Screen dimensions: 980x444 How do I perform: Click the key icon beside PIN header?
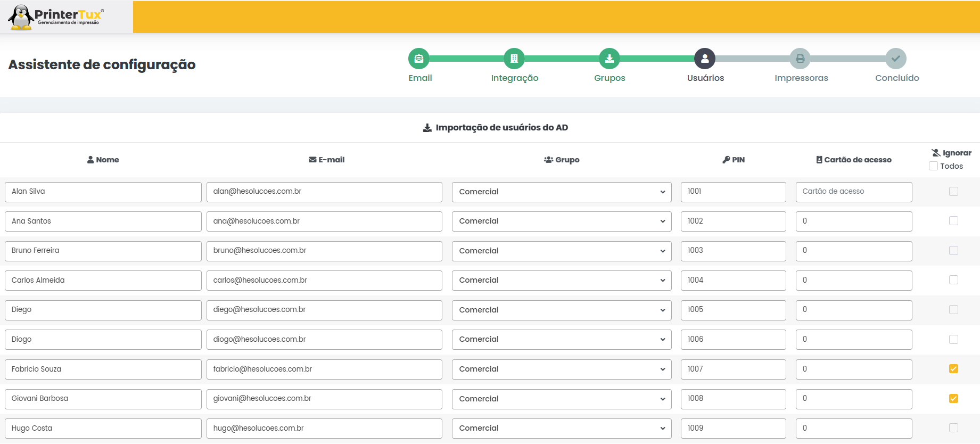[726, 160]
